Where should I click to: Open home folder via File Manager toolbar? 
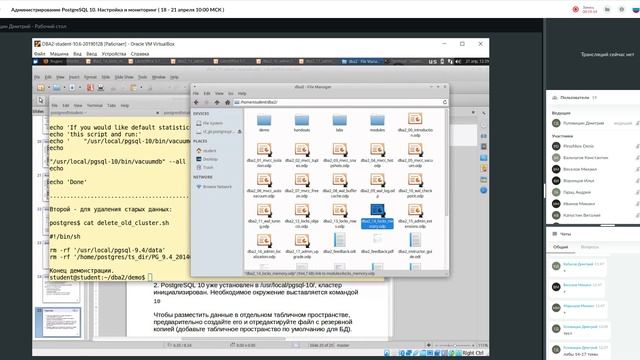coord(227,102)
